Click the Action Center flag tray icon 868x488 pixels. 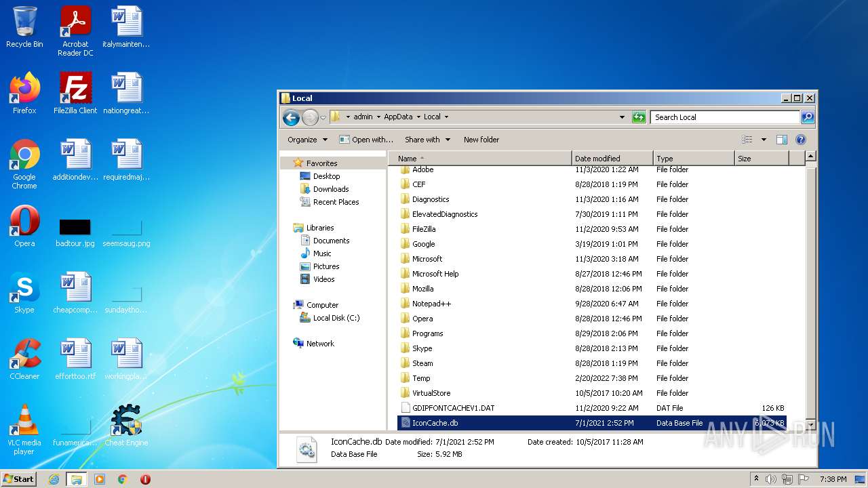(x=804, y=479)
